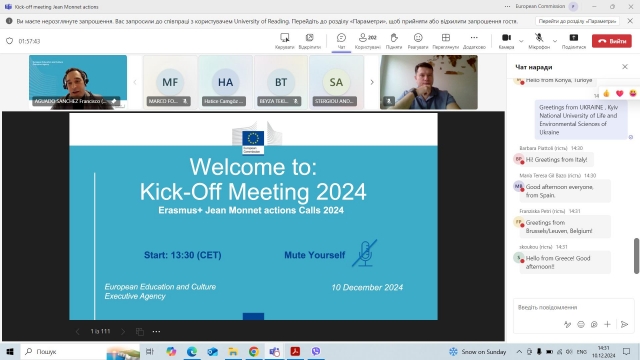Select the MF participant tile

170,82
